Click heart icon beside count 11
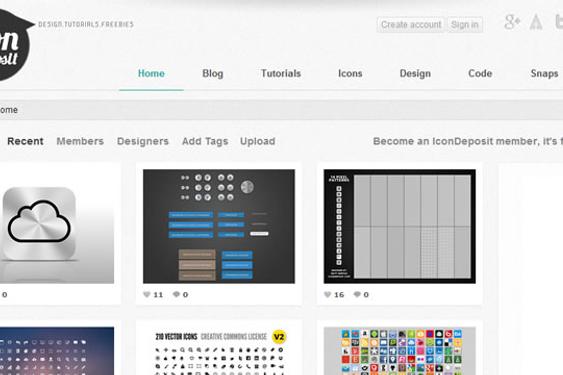Image resolution: width=563 pixels, height=375 pixels. pyautogui.click(x=146, y=295)
